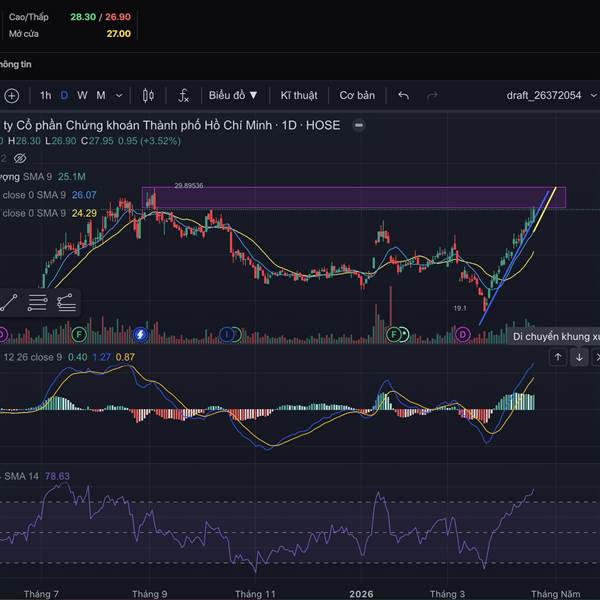The height and width of the screenshot is (600, 600).
Task: Collapse the symbol legend with minus button
Action: tap(358, 125)
